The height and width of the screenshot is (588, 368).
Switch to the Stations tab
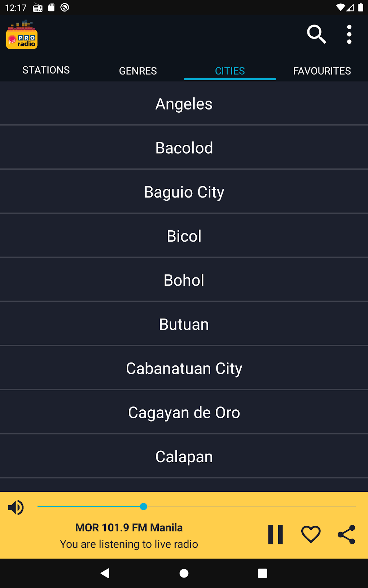coord(46,70)
